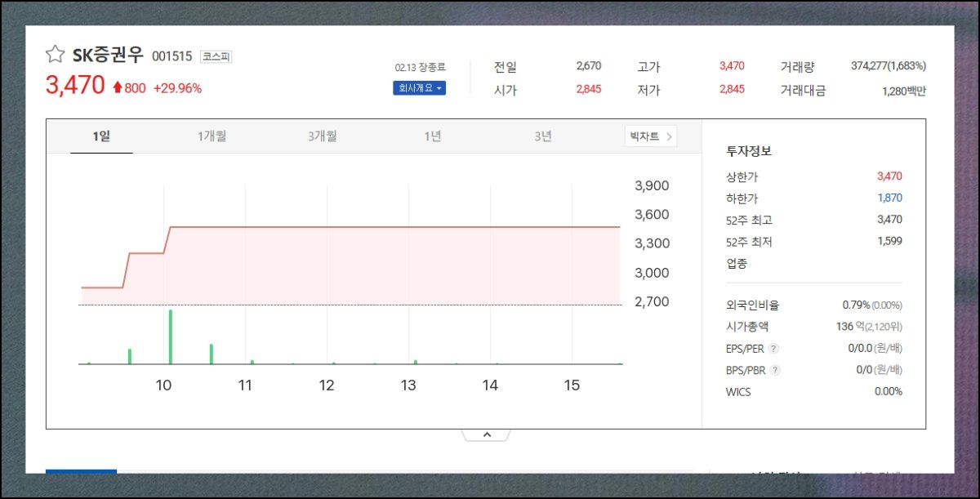Click the 전일 value 2,670
This screenshot has height=499, width=980.
[x=588, y=66]
